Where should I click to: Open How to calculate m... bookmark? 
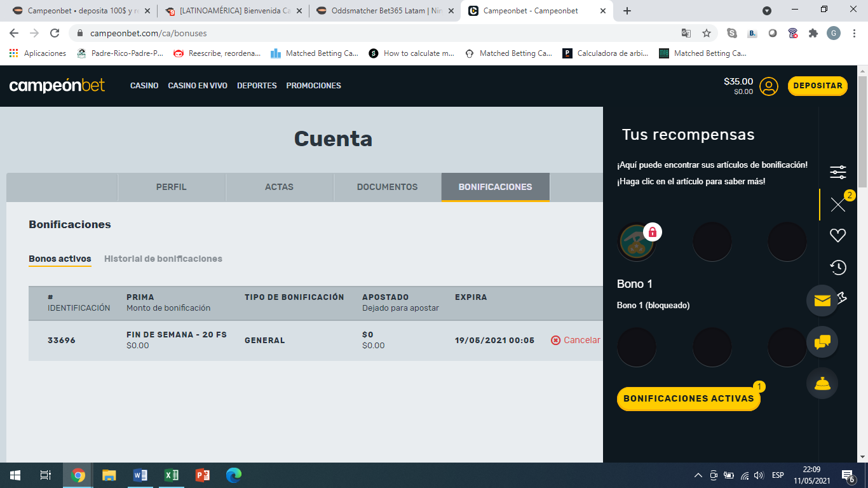point(412,53)
